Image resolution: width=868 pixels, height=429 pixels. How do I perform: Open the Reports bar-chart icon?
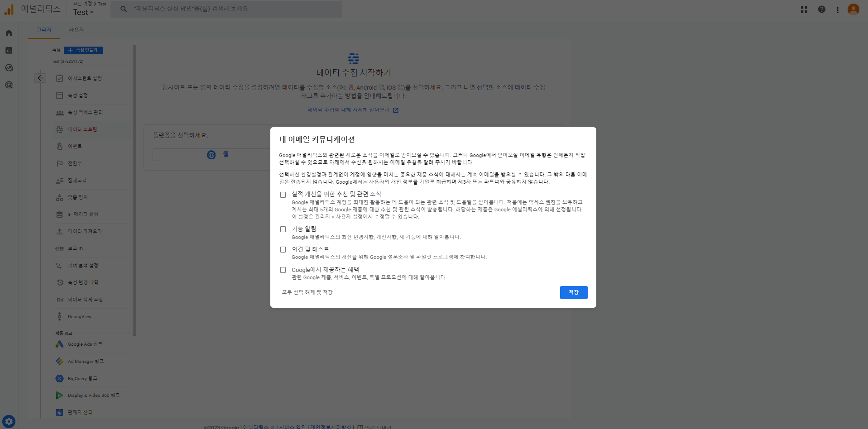point(9,50)
